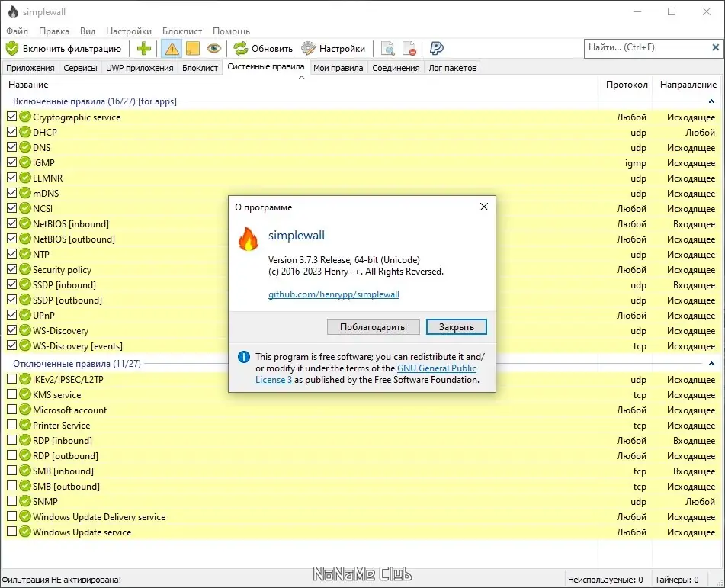This screenshot has height=588, width=725.
Task: Click into the Найти search field
Action: pos(646,47)
